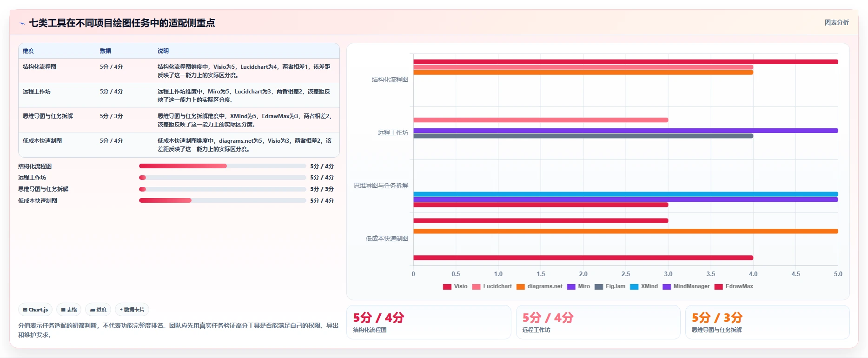Click the 5.0 tick on the x-axis
This screenshot has height=358, width=868.
click(838, 274)
